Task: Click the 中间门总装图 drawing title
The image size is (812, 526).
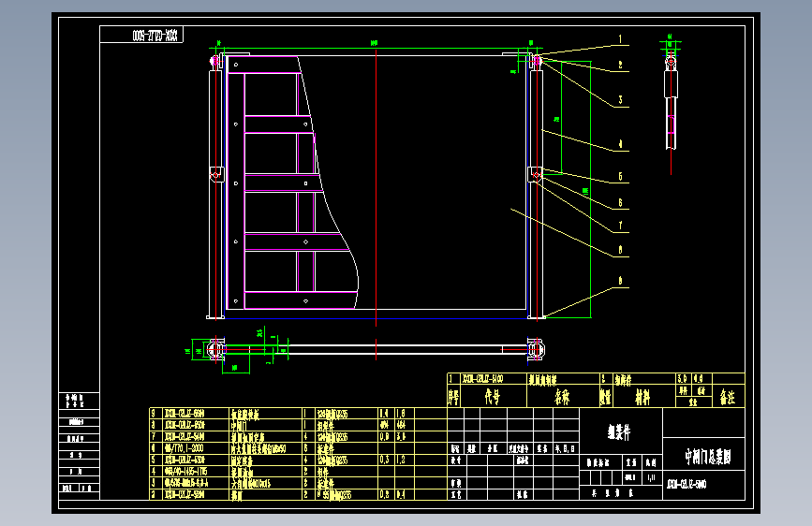Action: coord(707,457)
